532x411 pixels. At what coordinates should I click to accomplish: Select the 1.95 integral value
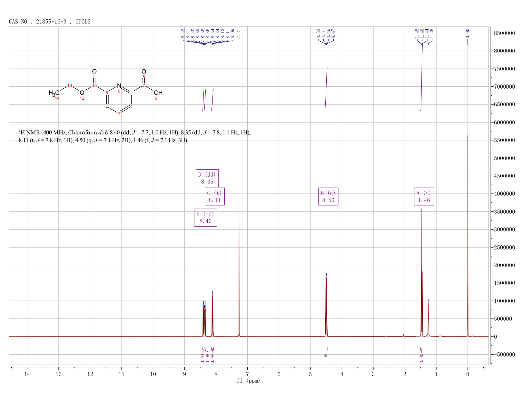coord(326,358)
